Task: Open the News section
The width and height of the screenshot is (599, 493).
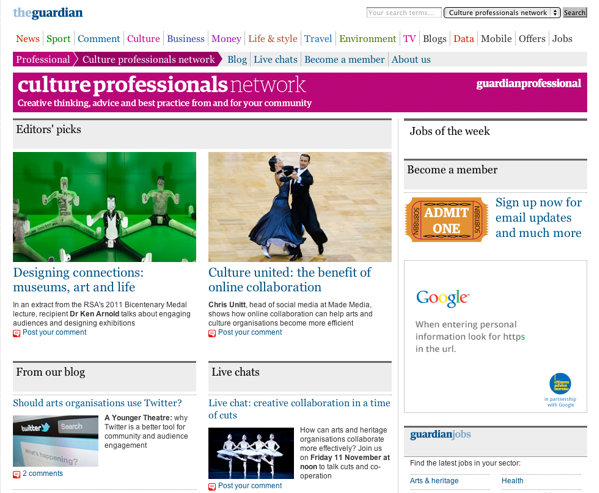Action: (x=28, y=39)
